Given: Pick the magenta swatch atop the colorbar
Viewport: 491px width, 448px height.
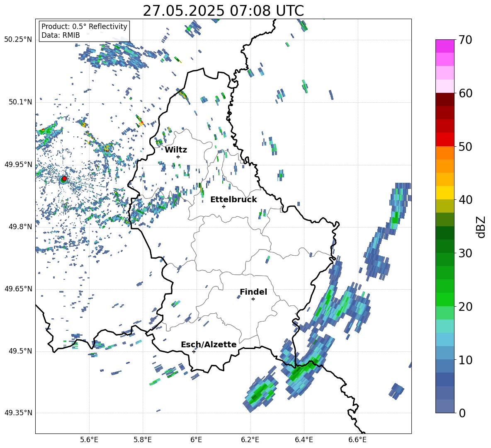Looking at the screenshot, I should pyautogui.click(x=445, y=46).
